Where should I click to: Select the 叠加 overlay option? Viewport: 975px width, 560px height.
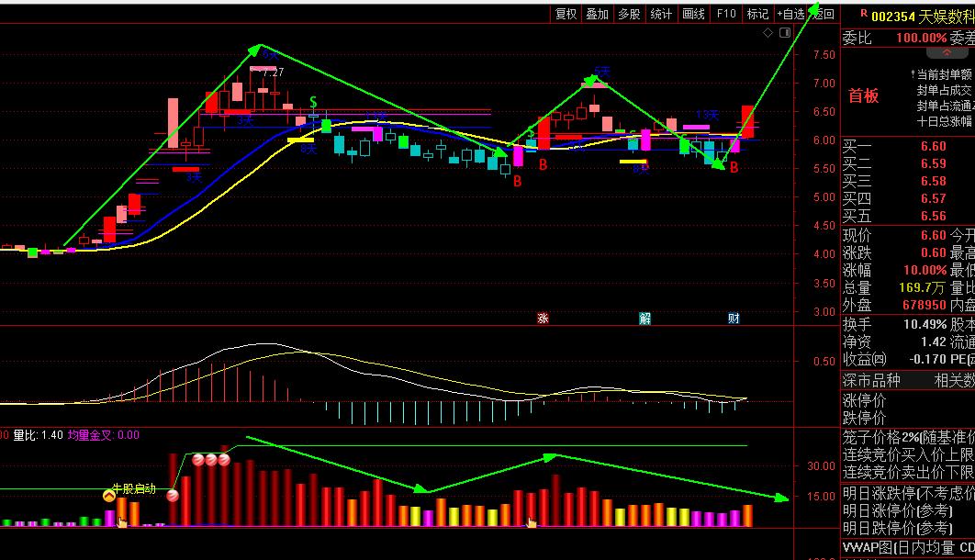pos(597,14)
